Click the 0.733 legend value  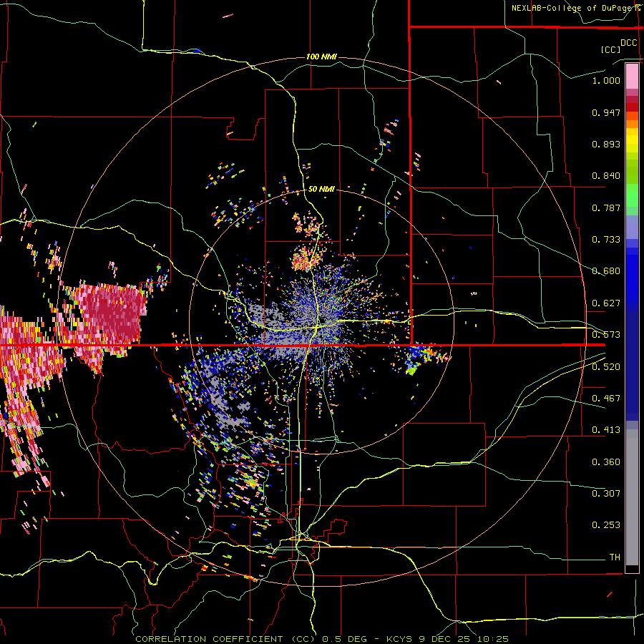coord(606,240)
